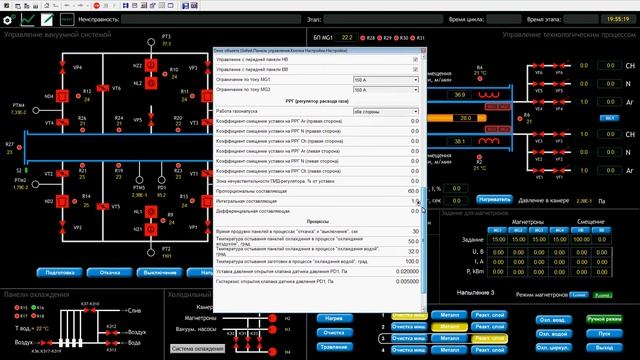The image size is (640, 360).
Task: Toggle valve VP4 in vacuum diagram
Action: 62,68
